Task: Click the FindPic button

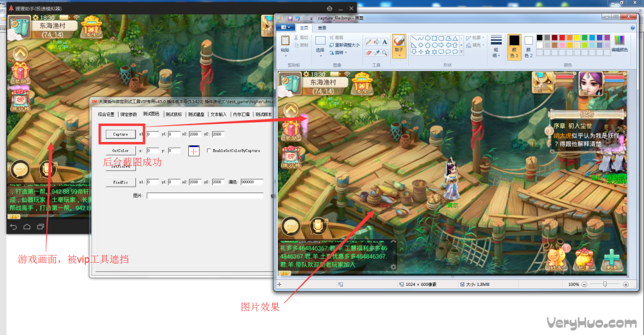Action: (x=121, y=182)
